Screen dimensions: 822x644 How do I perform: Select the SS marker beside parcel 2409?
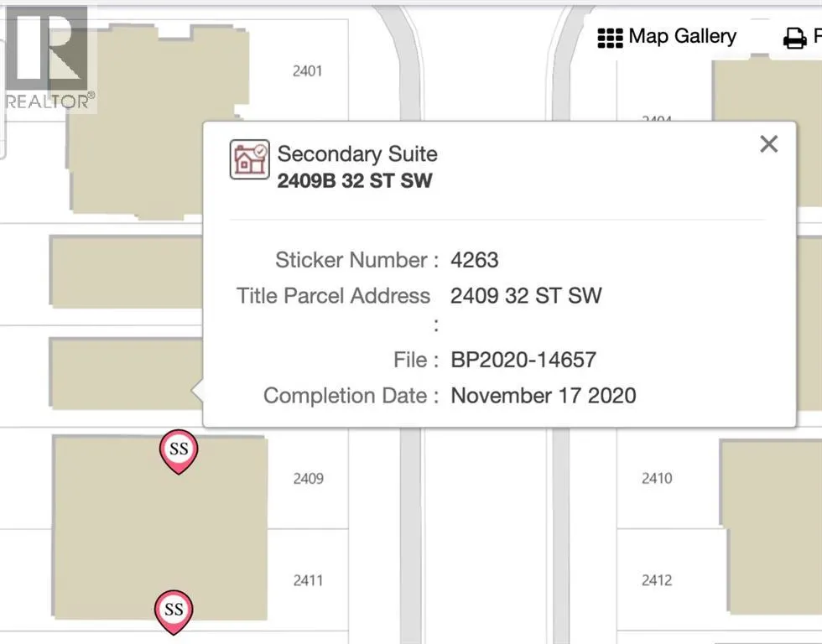pos(178,449)
